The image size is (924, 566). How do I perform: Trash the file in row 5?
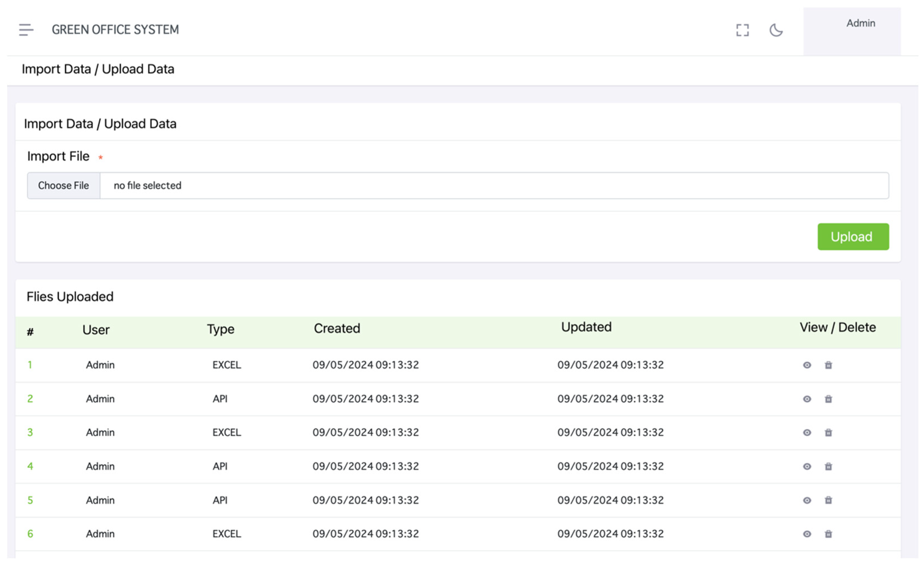pyautogui.click(x=828, y=500)
